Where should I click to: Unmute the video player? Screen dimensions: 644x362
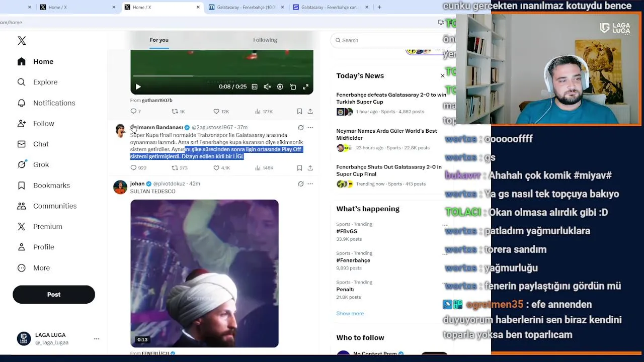click(x=267, y=86)
